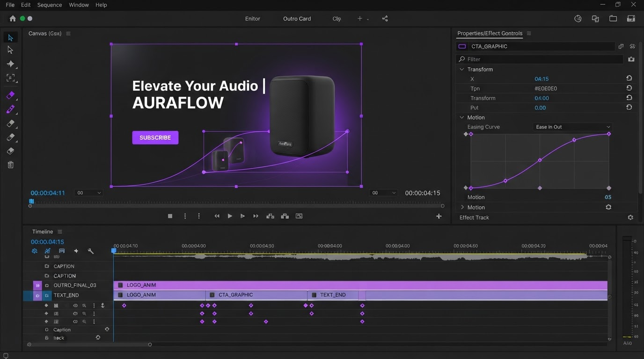
Task: Click the stop button in playback controls
Action: click(x=170, y=216)
